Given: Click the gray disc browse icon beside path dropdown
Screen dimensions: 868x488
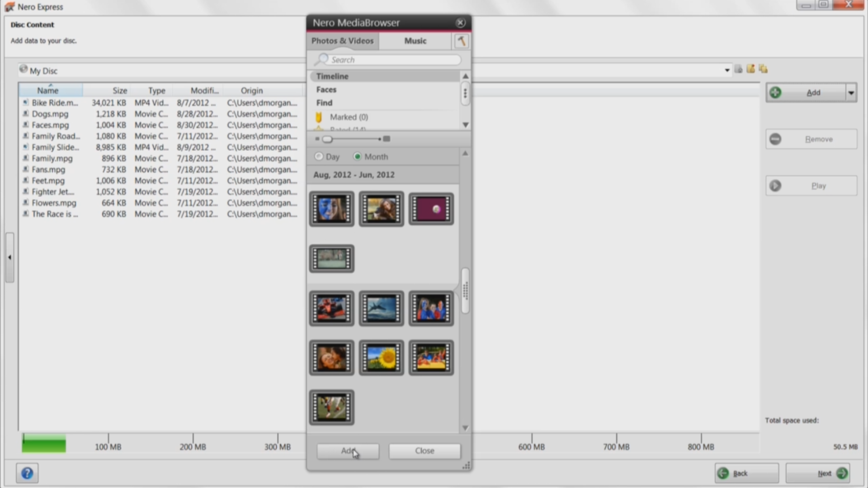Looking at the screenshot, I should click(738, 69).
